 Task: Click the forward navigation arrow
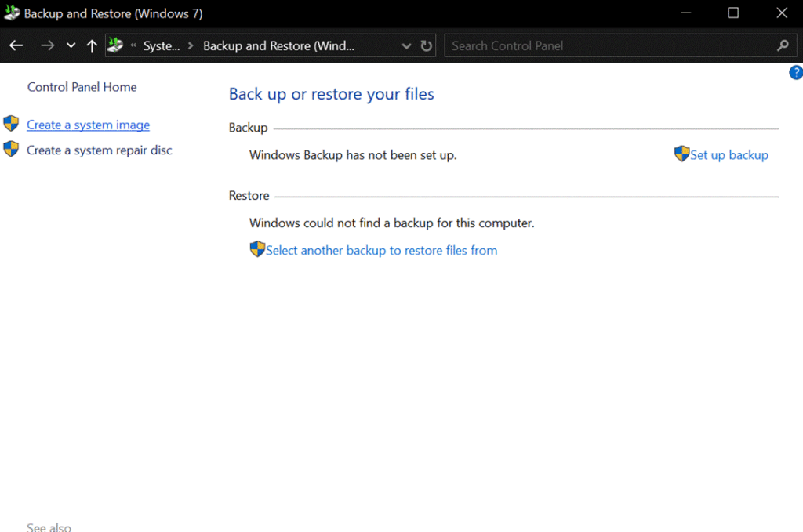47,45
